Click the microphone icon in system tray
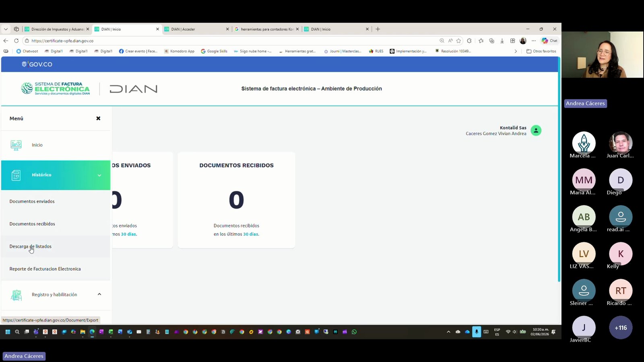This screenshot has width=644, height=362. pyautogui.click(x=477, y=332)
